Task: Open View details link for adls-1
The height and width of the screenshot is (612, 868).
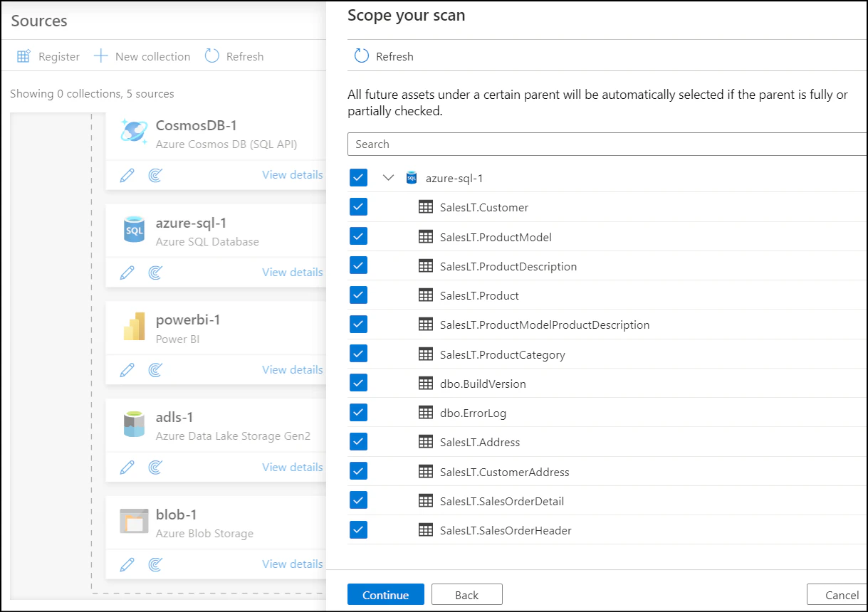Action: [292, 467]
